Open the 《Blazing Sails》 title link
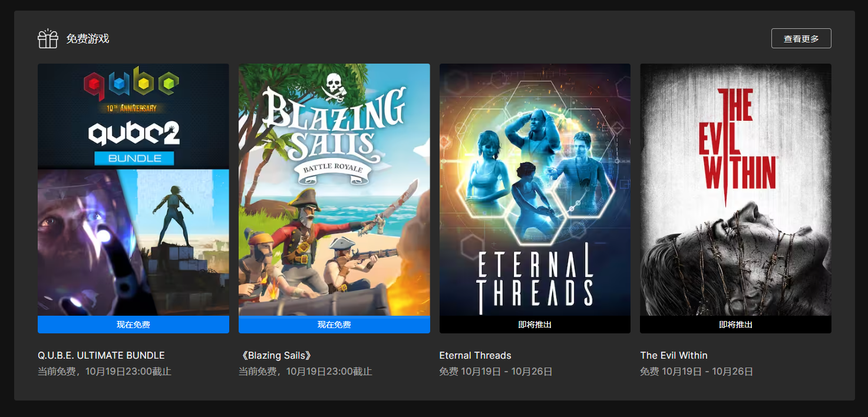Image resolution: width=868 pixels, height=417 pixels. (275, 355)
